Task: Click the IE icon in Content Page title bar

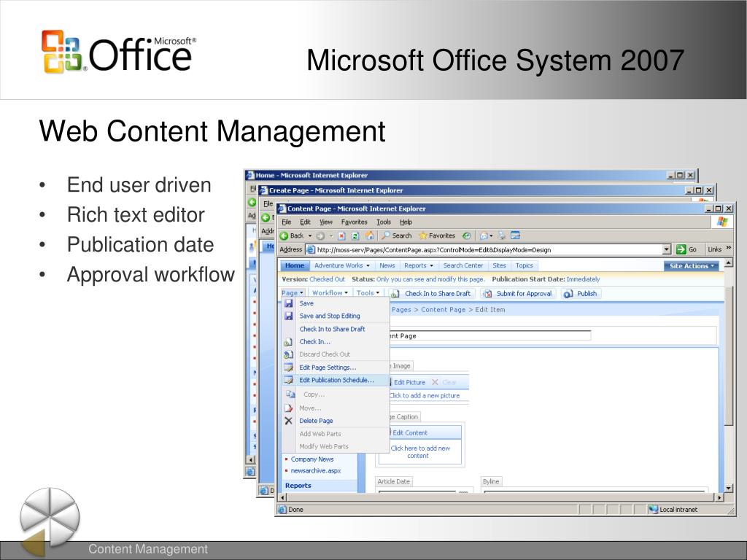Action: (x=282, y=208)
